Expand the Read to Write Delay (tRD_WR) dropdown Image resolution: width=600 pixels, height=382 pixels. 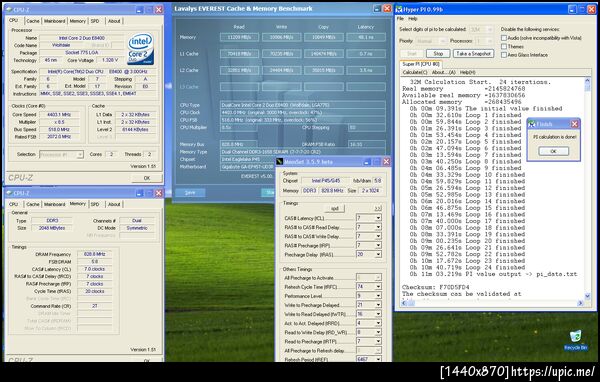[378, 333]
